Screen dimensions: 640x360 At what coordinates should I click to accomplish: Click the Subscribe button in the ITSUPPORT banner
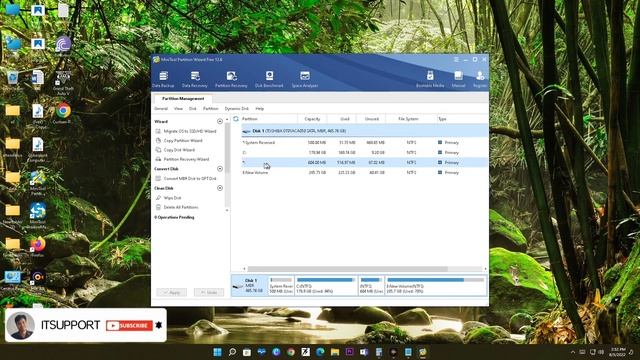click(129, 325)
